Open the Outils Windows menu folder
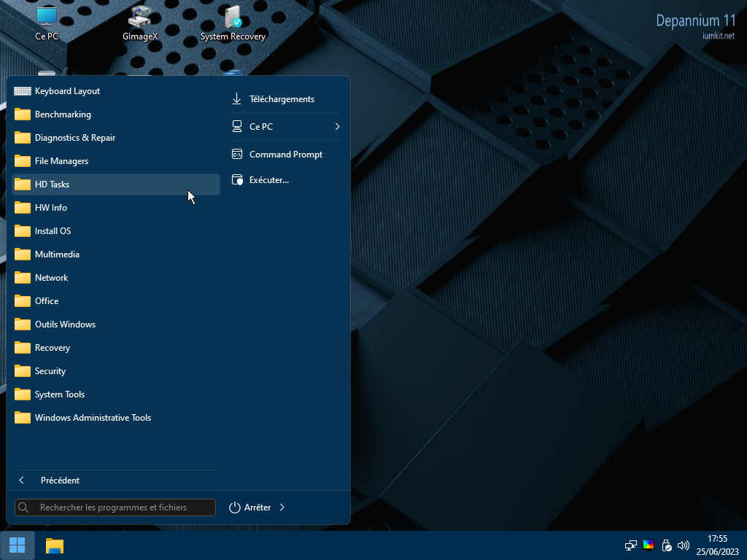This screenshot has height=560, width=747. pyautogui.click(x=116, y=324)
